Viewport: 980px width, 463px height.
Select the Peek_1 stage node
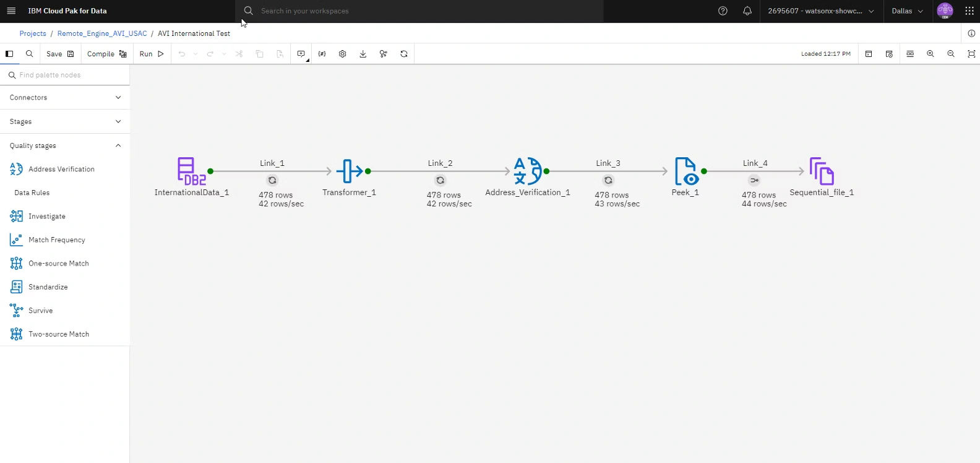[x=686, y=171]
